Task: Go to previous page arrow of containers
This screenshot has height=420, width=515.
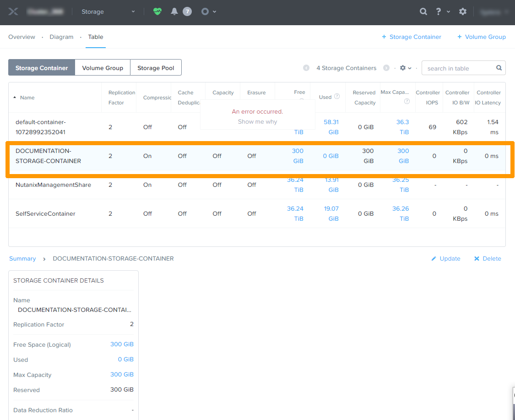Action: (x=306, y=68)
